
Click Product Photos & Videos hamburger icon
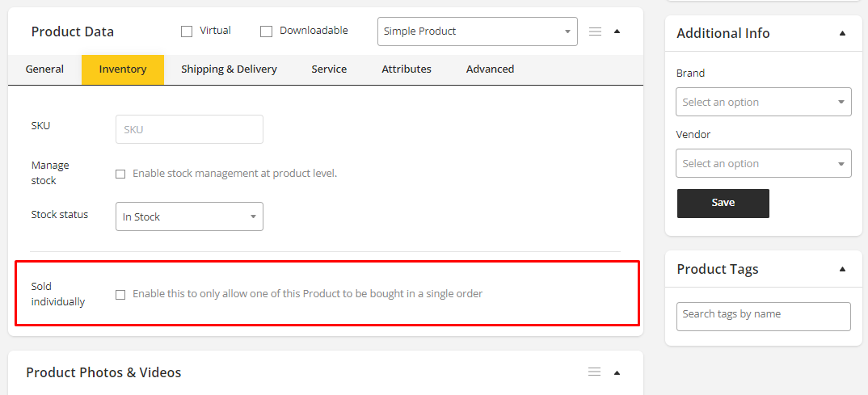point(595,372)
